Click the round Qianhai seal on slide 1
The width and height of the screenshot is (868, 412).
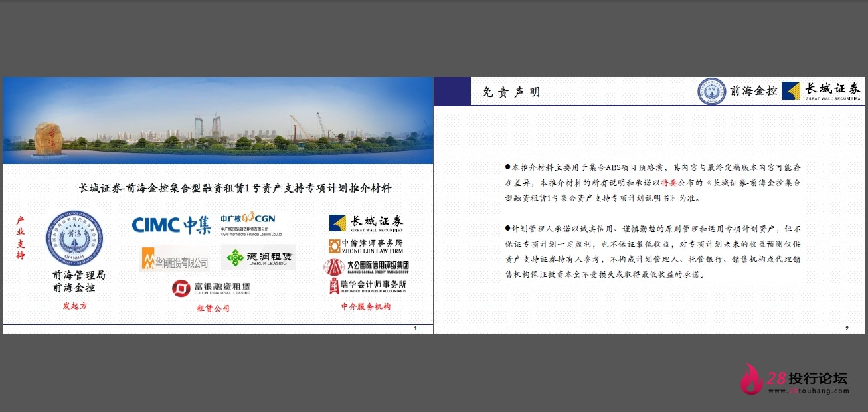click(x=74, y=240)
